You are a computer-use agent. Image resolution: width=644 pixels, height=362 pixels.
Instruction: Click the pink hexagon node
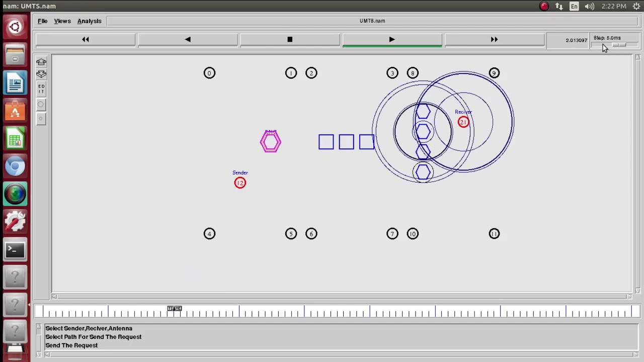coord(271,142)
